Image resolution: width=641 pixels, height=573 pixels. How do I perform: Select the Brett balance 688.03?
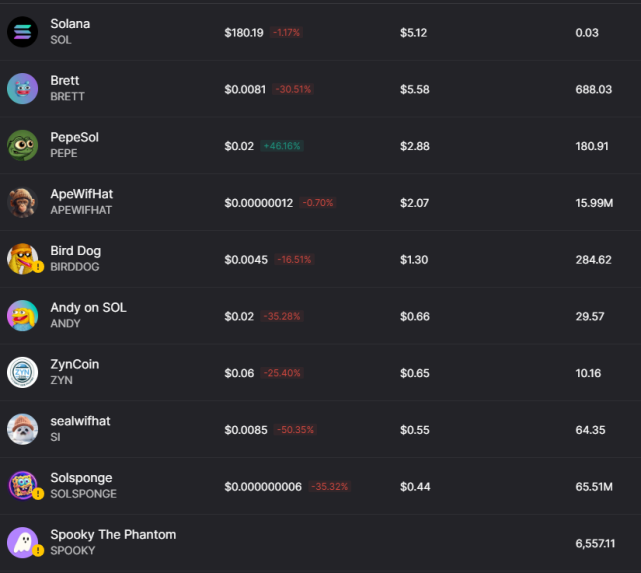coord(594,90)
